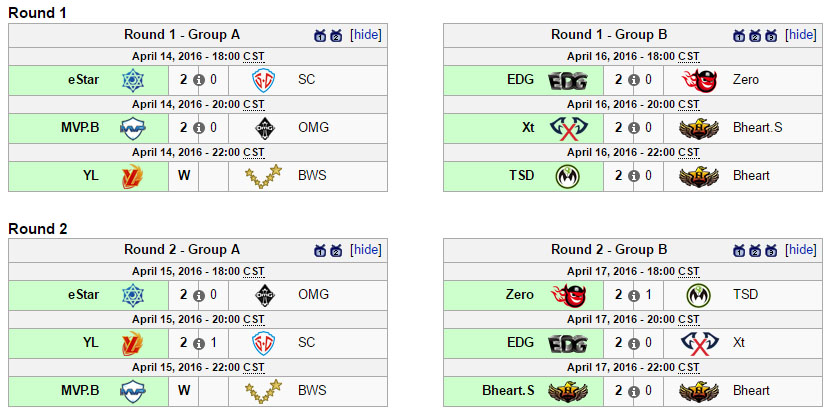The height and width of the screenshot is (412, 830).
Task: Click CST timezone link for April 14 18:00 match
Action: tap(254, 57)
